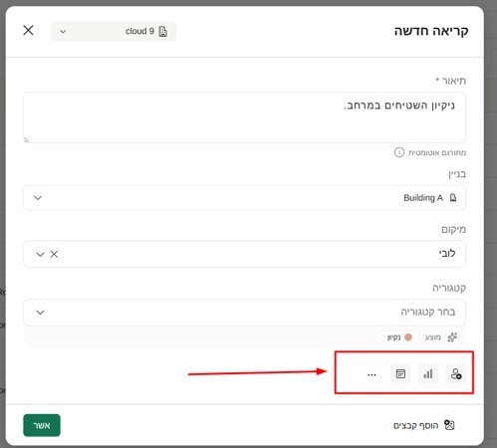Select the suggested category chip ניקיון

click(x=400, y=337)
